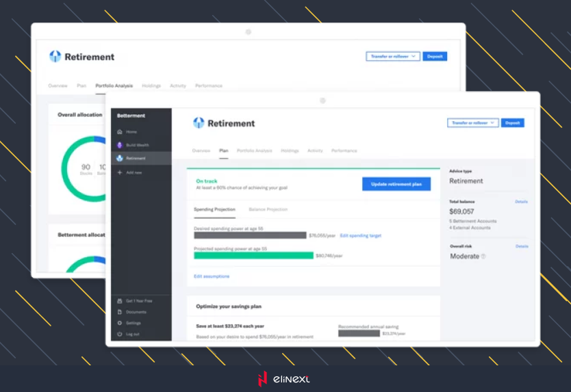Click the help icon beside Moderate risk
The height and width of the screenshot is (392, 571).
[x=483, y=257]
